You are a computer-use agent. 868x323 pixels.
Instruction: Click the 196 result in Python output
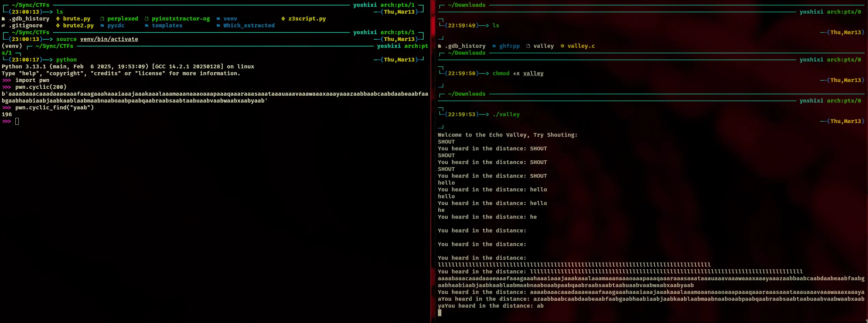tap(7, 115)
